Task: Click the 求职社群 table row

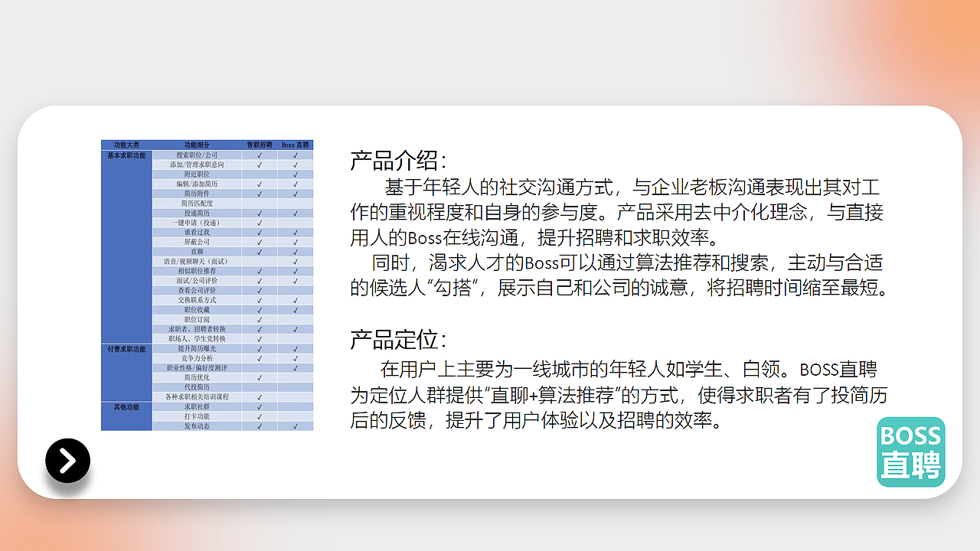Action: [233, 406]
